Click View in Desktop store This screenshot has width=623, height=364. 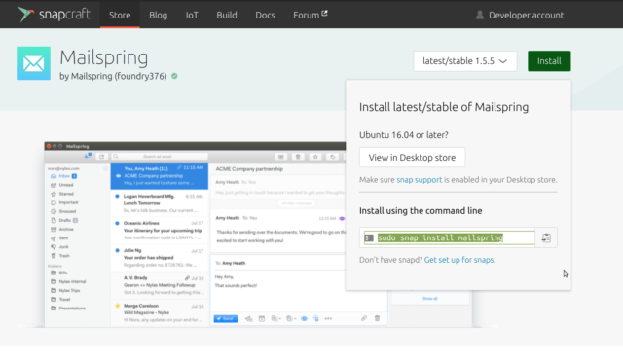412,158
